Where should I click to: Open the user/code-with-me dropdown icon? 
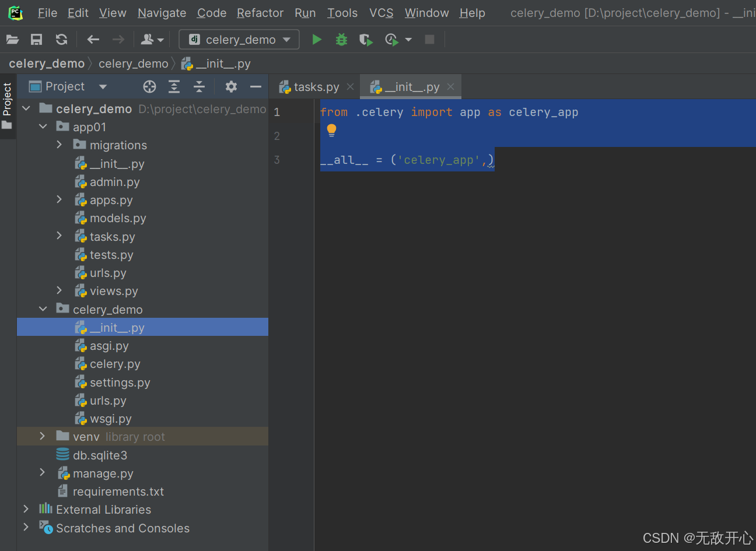coord(152,39)
